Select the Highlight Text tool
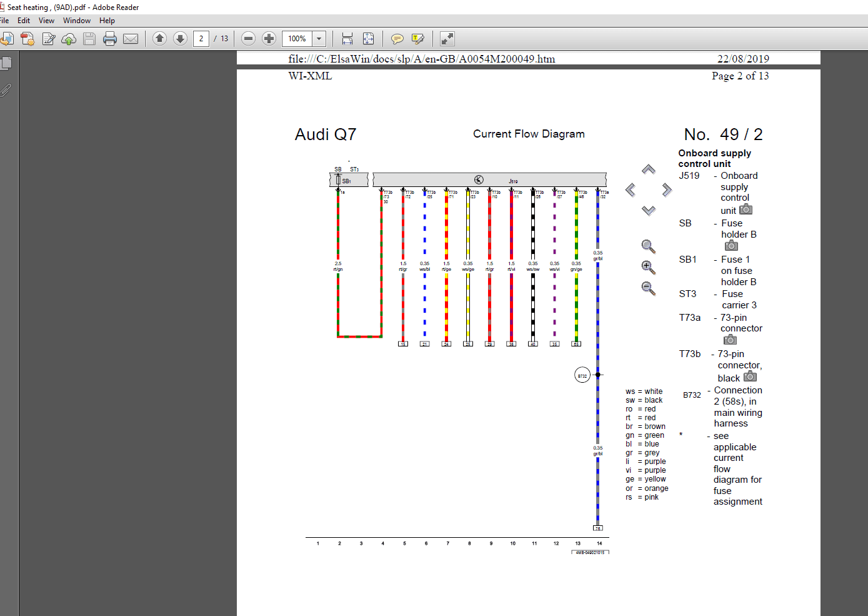The image size is (868, 616). click(418, 39)
